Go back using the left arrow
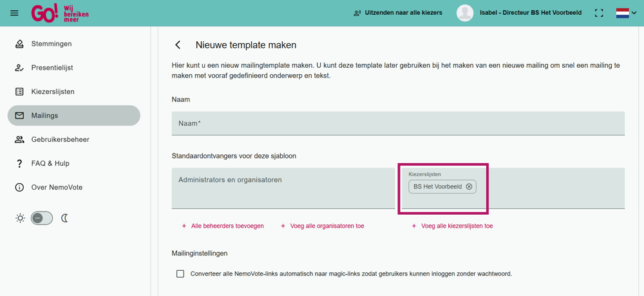Image resolution: width=644 pixels, height=296 pixels. pos(178,45)
